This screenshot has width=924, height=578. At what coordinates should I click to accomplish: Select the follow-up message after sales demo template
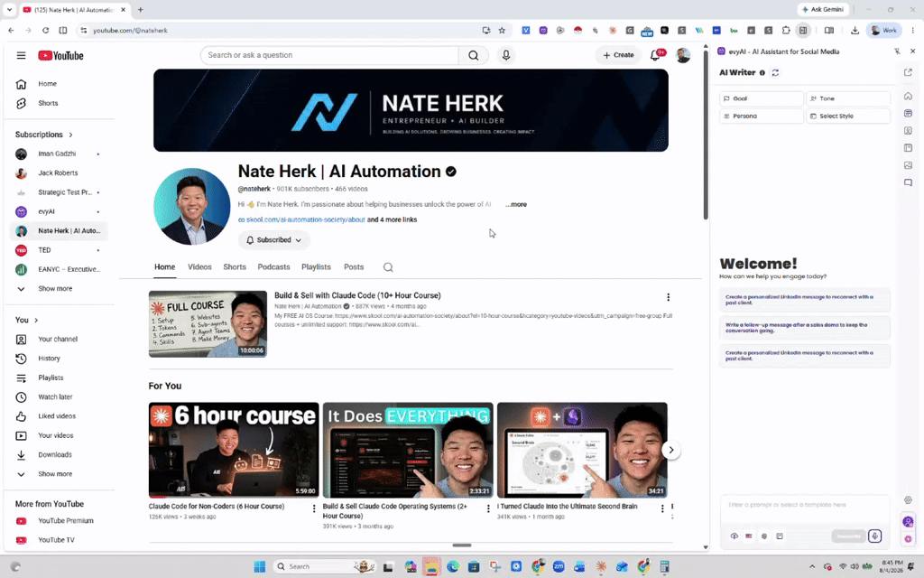pos(804,328)
